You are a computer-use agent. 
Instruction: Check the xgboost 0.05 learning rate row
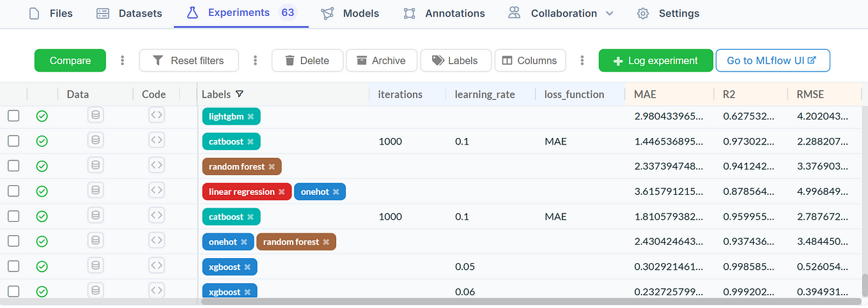pyautogui.click(x=13, y=266)
